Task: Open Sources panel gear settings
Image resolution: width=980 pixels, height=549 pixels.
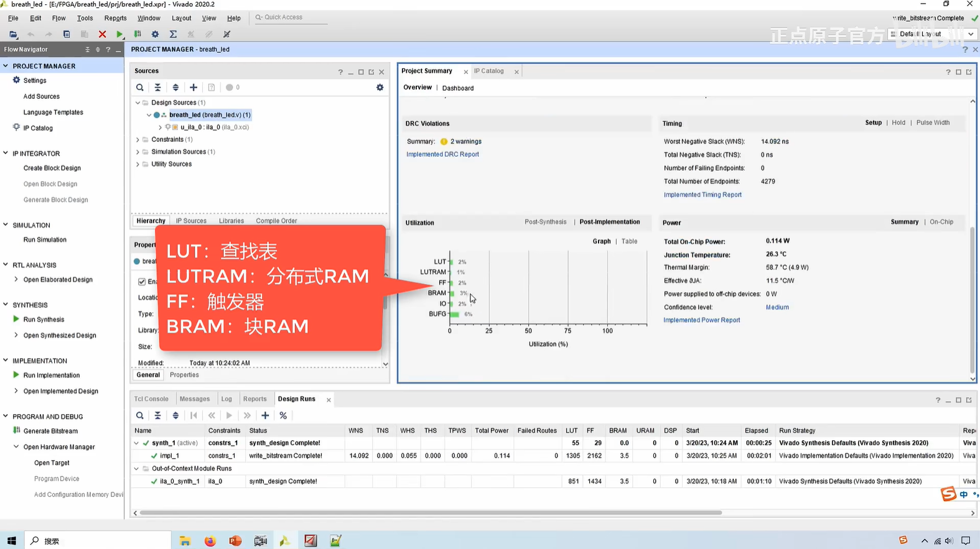Action: [x=380, y=88]
